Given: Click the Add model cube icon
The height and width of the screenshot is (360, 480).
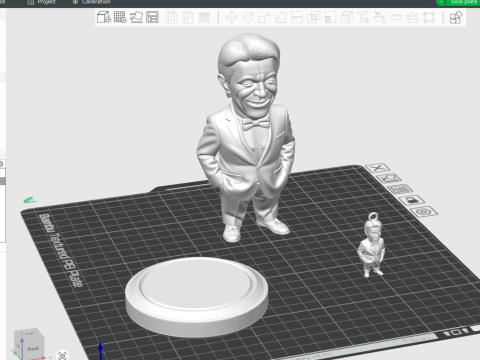Looking at the screenshot, I should [x=103, y=17].
